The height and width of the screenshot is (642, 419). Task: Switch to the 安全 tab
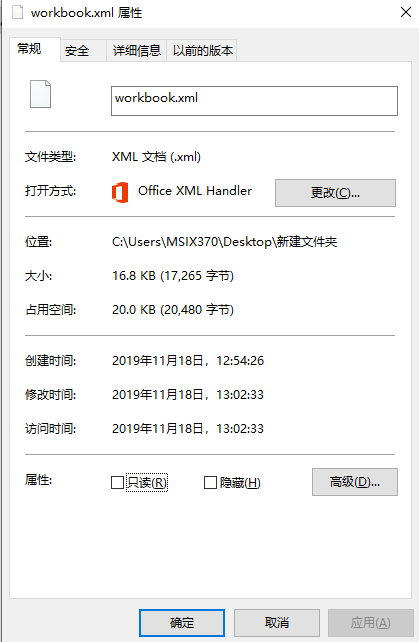click(77, 51)
